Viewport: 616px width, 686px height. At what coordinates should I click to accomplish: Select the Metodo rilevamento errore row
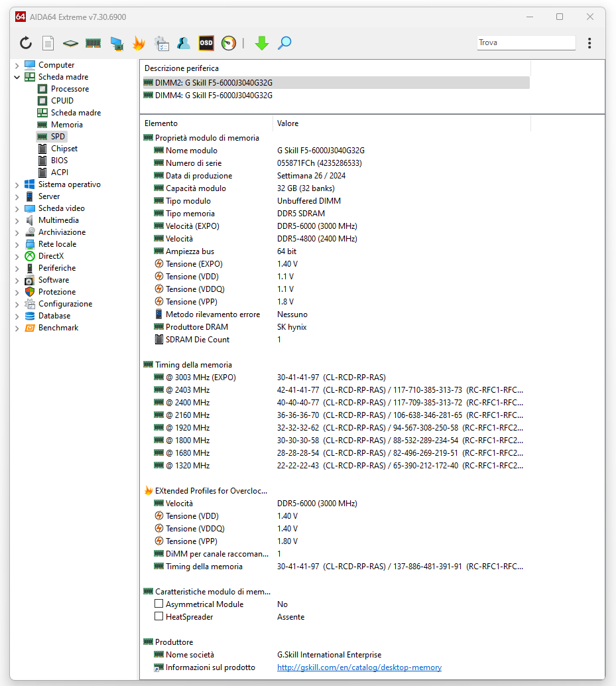[x=336, y=314]
